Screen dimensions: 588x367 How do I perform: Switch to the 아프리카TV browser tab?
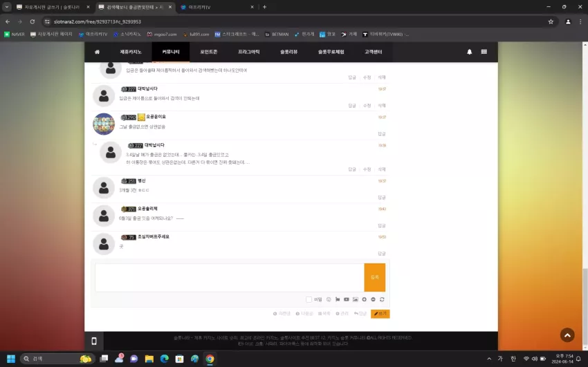tap(217, 7)
